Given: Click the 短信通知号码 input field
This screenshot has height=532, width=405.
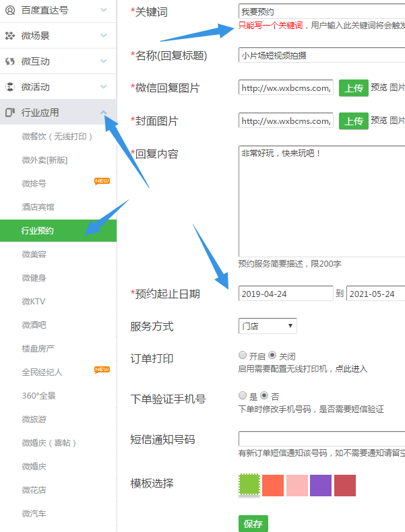Looking at the screenshot, I should 321,439.
